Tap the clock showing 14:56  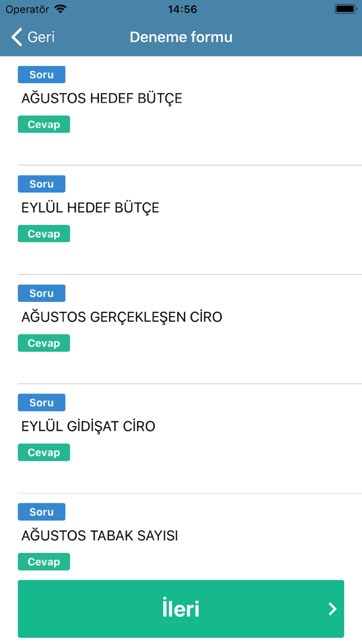[x=181, y=8]
